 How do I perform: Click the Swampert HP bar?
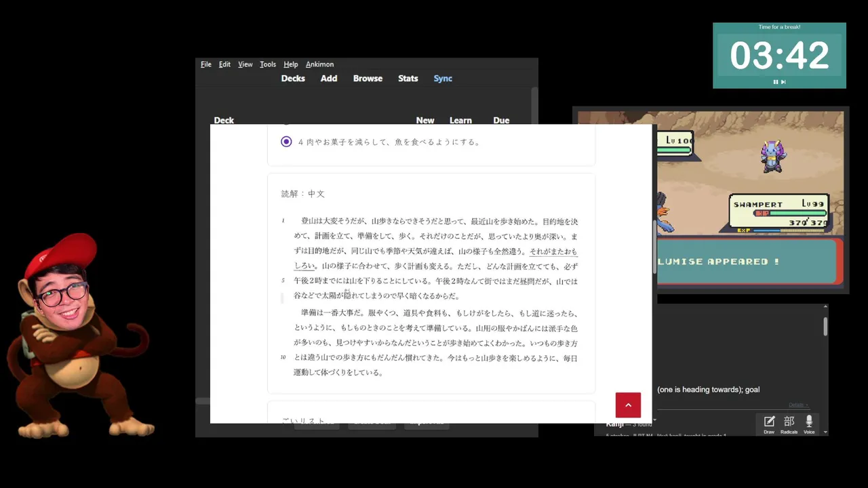(x=791, y=213)
